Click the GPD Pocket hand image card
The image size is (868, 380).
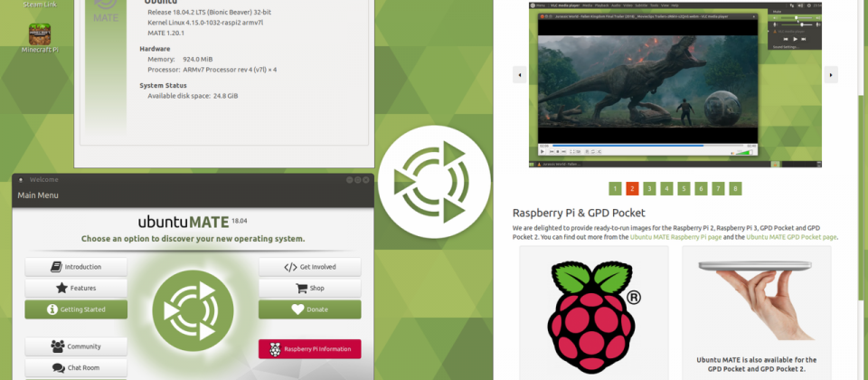[x=756, y=312]
